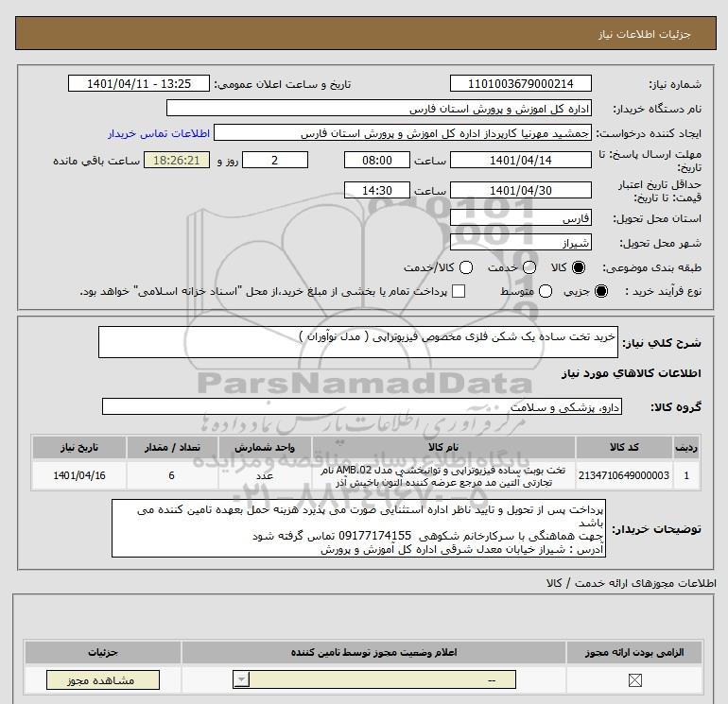Click the شماره نیاز field 1101003679000214
728x704 pixels.
click(x=520, y=83)
